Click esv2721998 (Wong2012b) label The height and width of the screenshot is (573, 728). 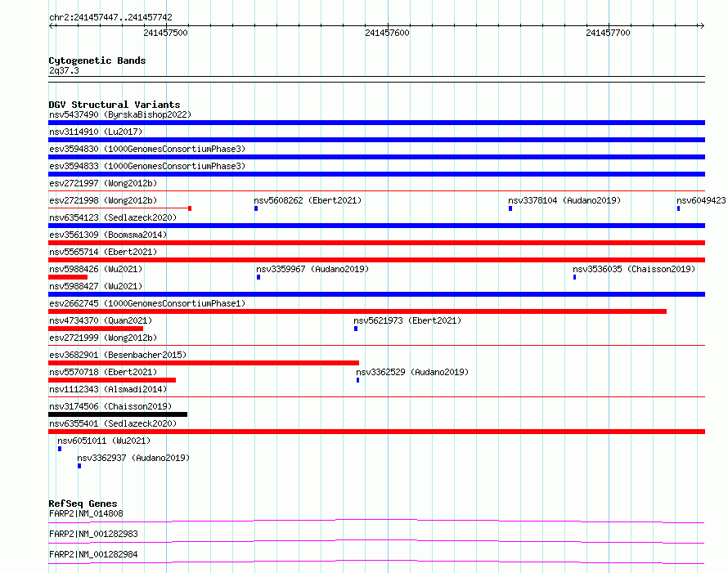(103, 200)
